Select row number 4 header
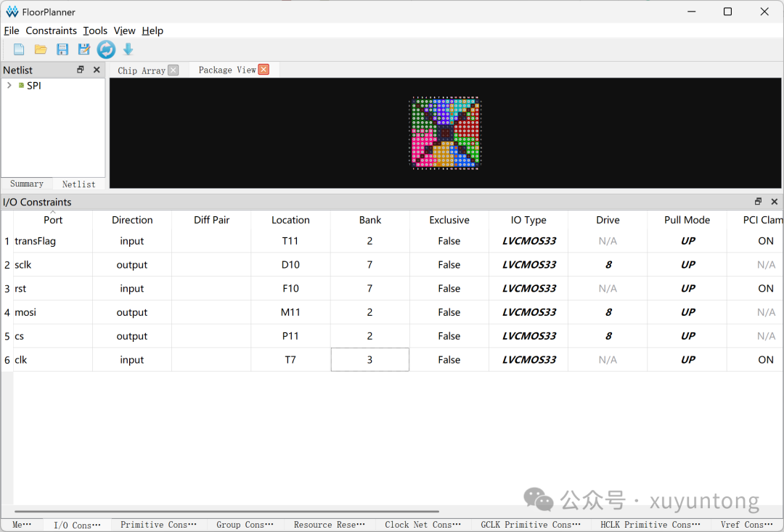The width and height of the screenshot is (784, 532). pyautogui.click(x=7, y=312)
